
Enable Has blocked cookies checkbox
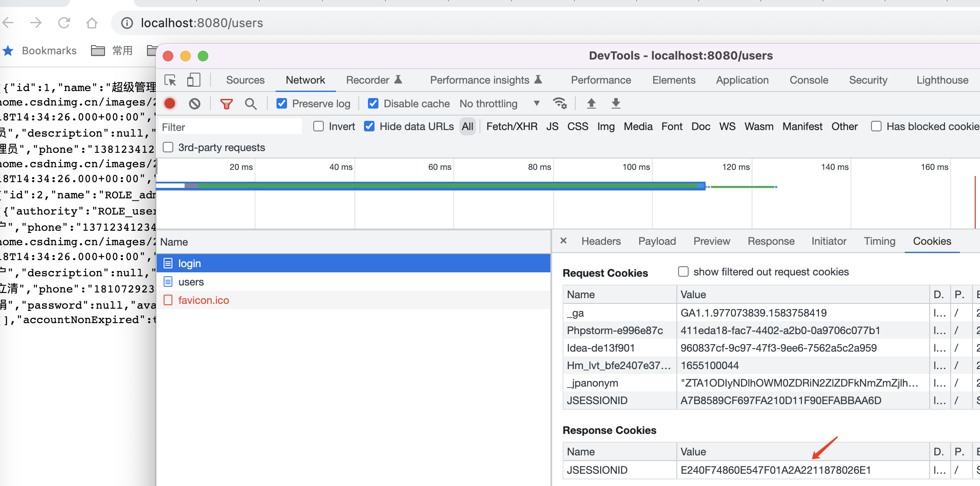tap(876, 127)
